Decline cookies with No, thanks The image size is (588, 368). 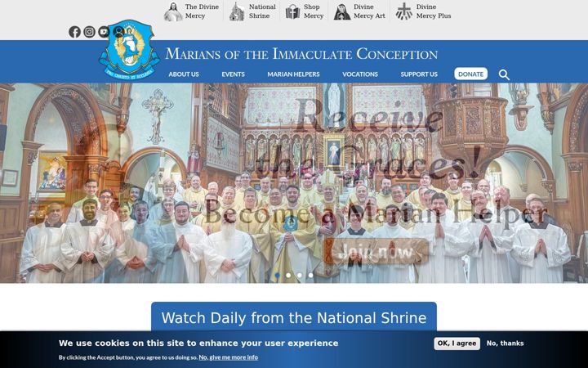[x=506, y=343]
